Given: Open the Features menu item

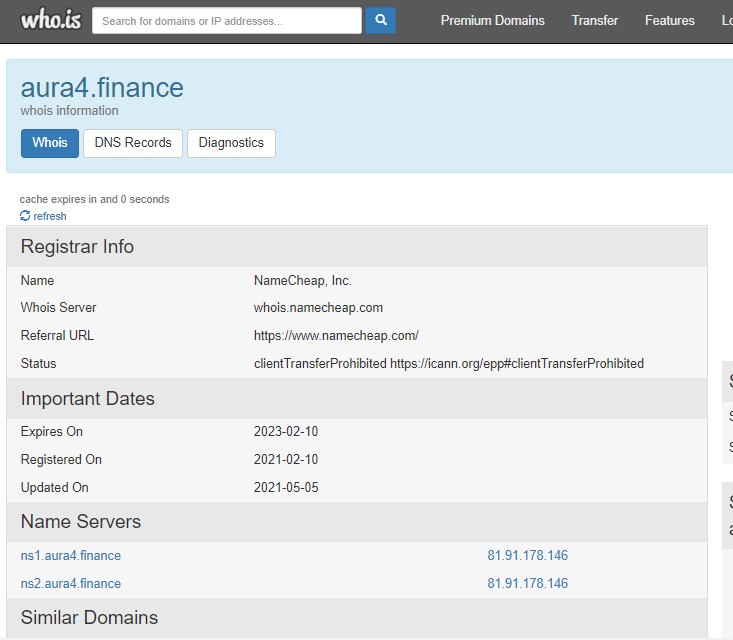Looking at the screenshot, I should coord(669,21).
